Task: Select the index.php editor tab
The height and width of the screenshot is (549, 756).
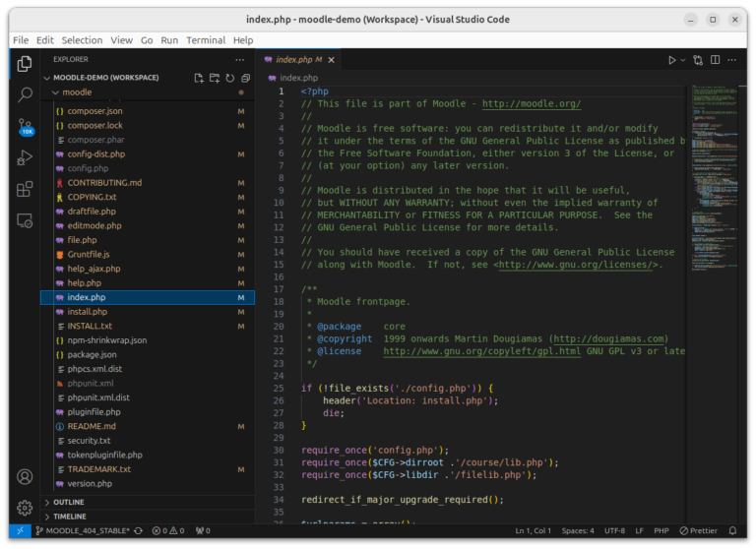Action: (x=298, y=60)
